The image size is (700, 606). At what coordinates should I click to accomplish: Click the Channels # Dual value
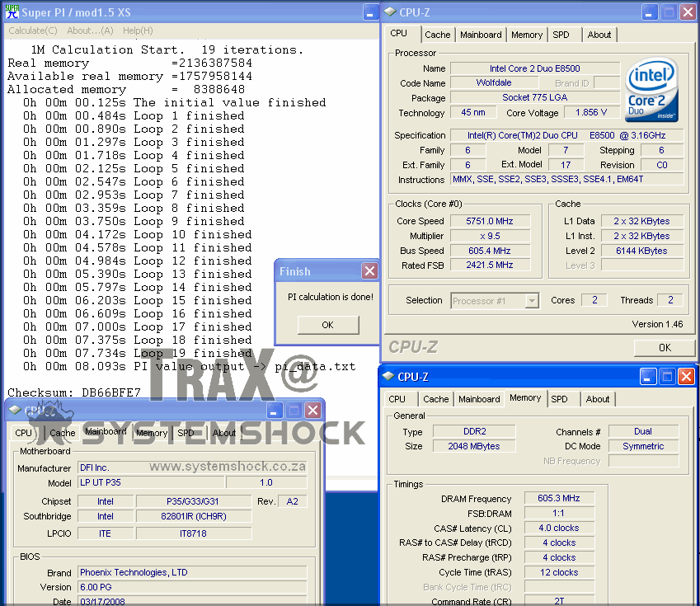tap(643, 431)
